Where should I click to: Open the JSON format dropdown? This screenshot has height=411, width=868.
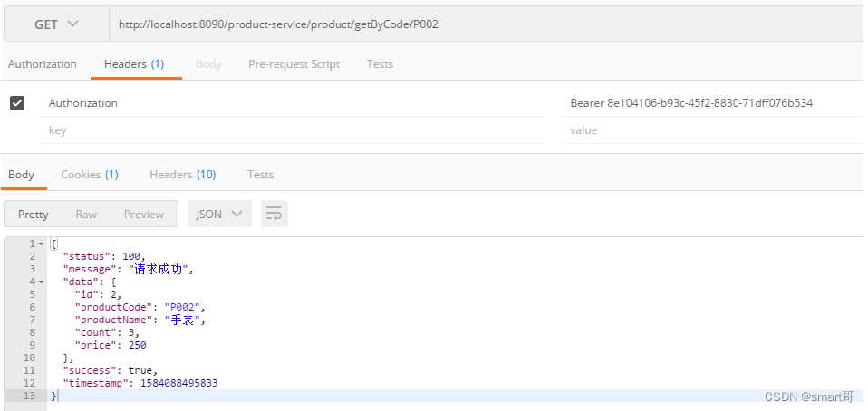pyautogui.click(x=219, y=214)
